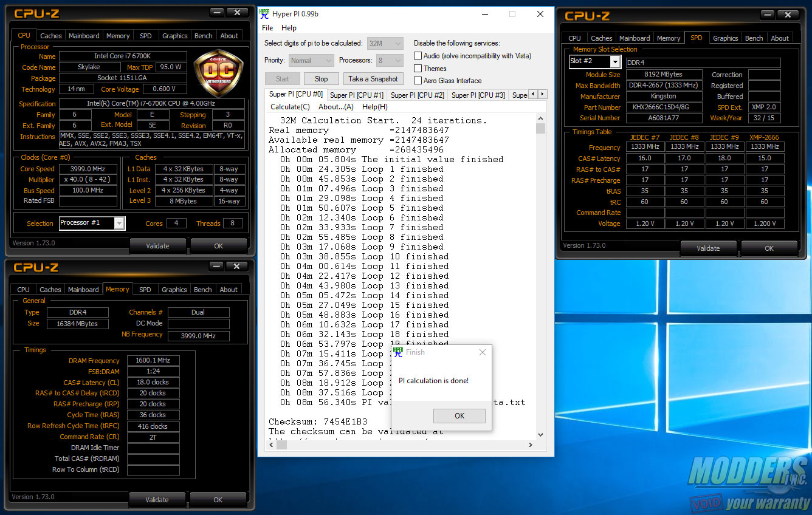The image size is (812, 515).
Task: Open the digits of pi 32M dropdown
Action: [x=385, y=43]
